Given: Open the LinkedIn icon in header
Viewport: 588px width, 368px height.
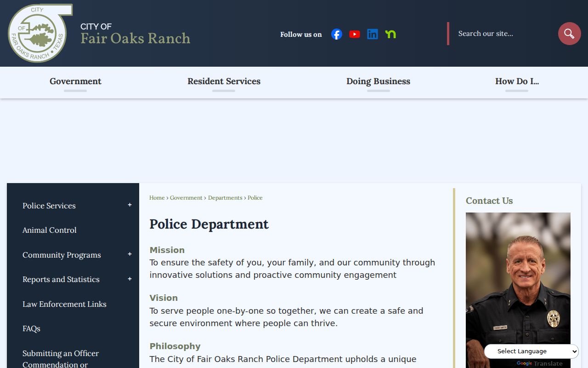Looking at the screenshot, I should 373,34.
